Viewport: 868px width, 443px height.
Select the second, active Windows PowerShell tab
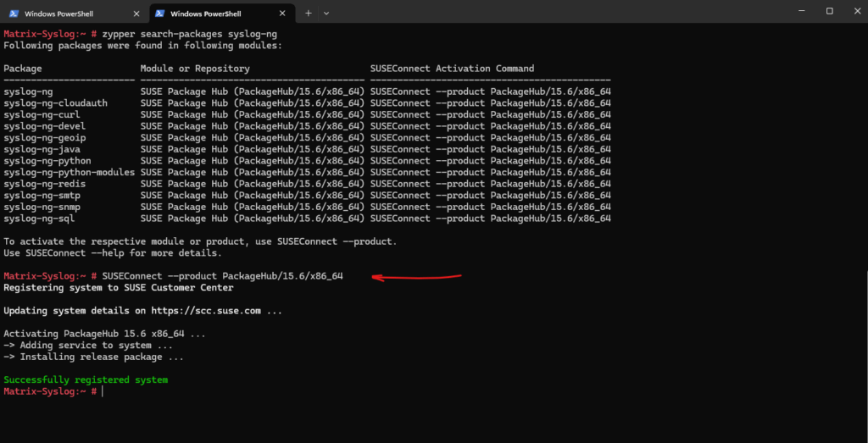click(221, 14)
